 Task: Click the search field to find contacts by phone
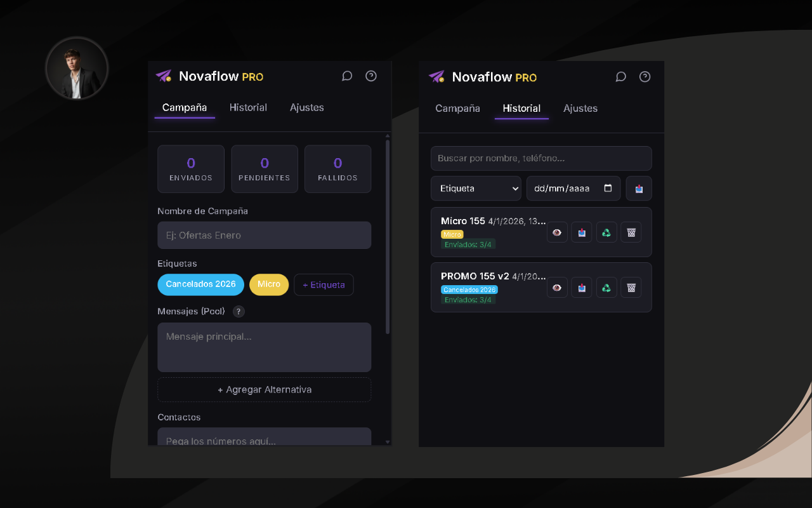[x=541, y=158]
